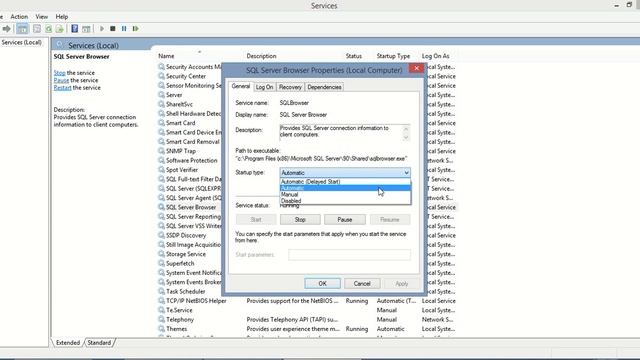This screenshot has width=640, height=360.
Task: Switch to the Recovery tab
Action: click(290, 87)
